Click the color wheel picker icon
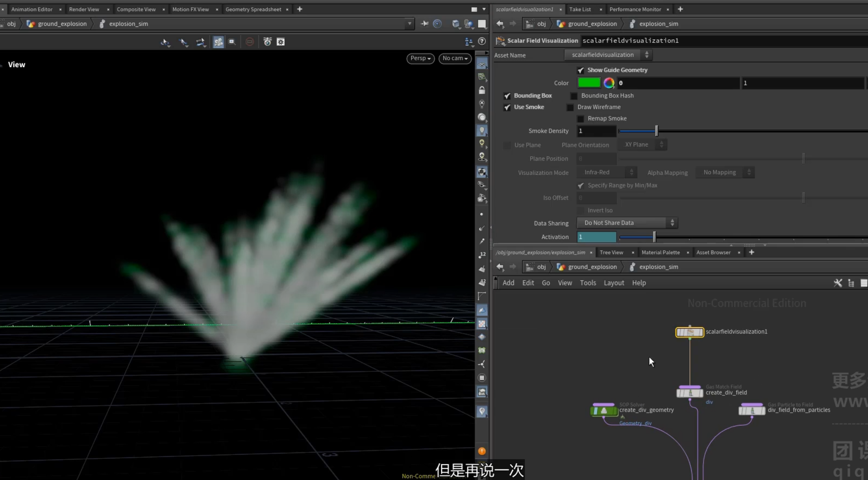This screenshot has height=480, width=868. point(609,82)
